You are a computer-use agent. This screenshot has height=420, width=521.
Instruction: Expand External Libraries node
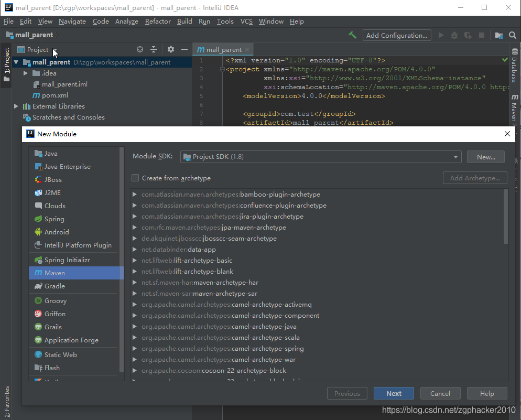pyautogui.click(x=16, y=106)
